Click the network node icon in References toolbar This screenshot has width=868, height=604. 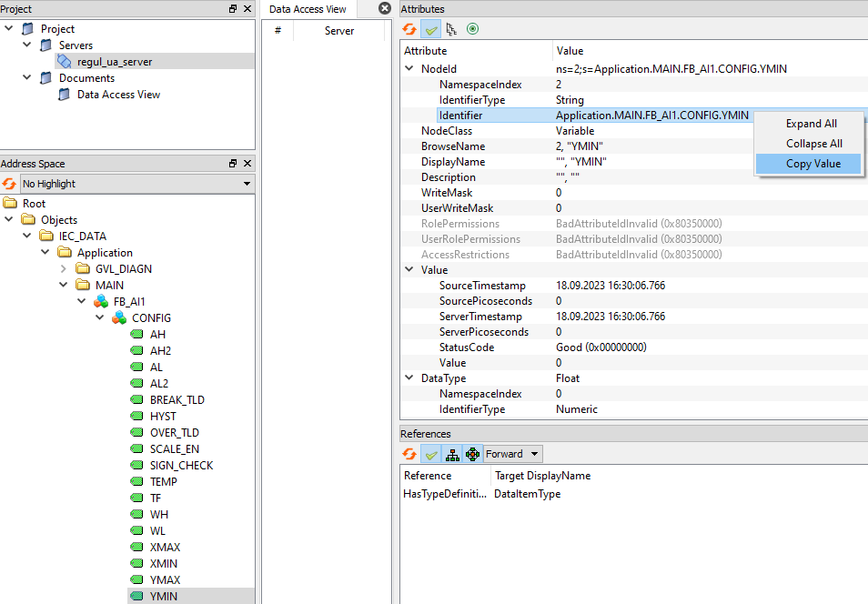tap(471, 454)
